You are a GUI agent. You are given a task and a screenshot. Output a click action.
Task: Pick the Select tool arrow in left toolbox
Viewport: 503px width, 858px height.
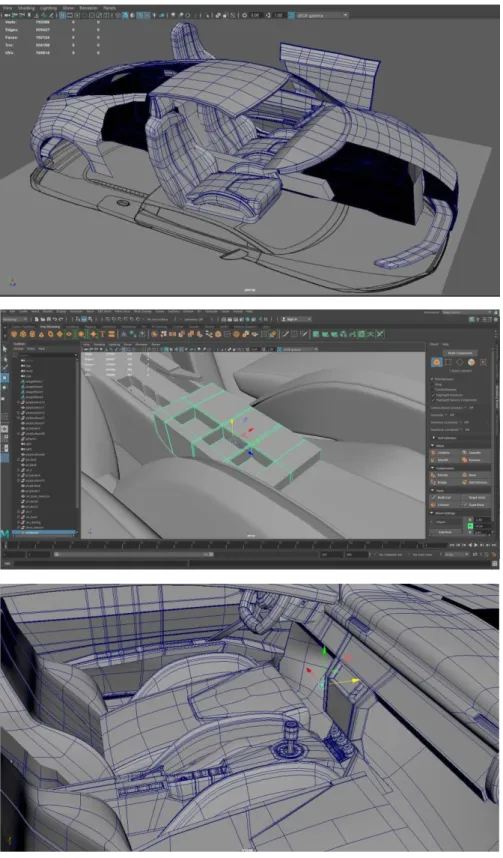click(x=5, y=349)
